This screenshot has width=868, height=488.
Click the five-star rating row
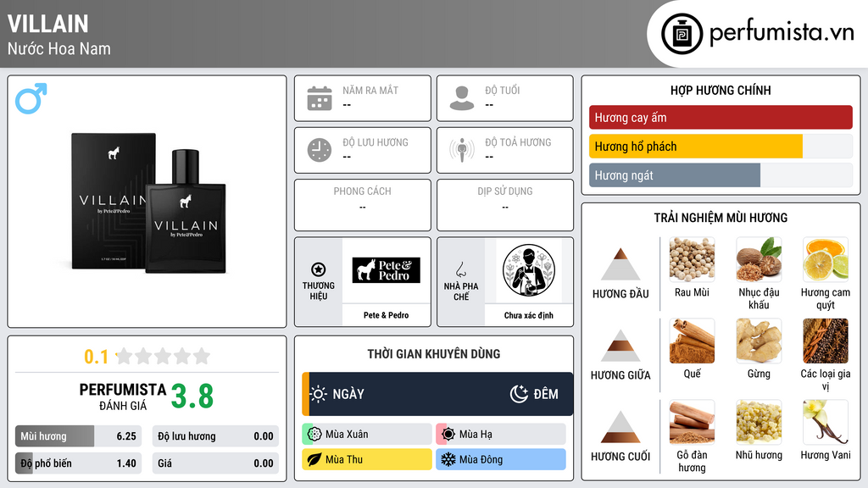[163, 357]
